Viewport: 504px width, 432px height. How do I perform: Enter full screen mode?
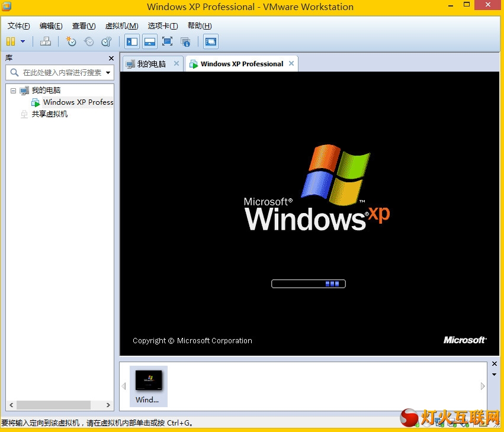(167, 41)
